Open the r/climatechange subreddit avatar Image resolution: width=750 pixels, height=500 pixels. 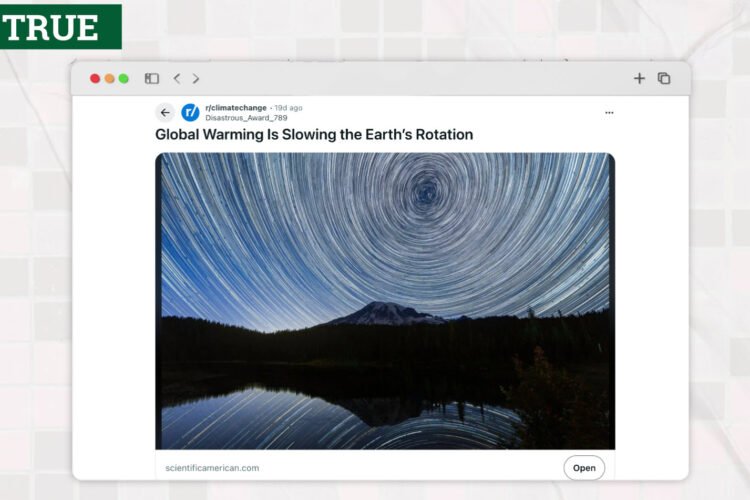[190, 113]
